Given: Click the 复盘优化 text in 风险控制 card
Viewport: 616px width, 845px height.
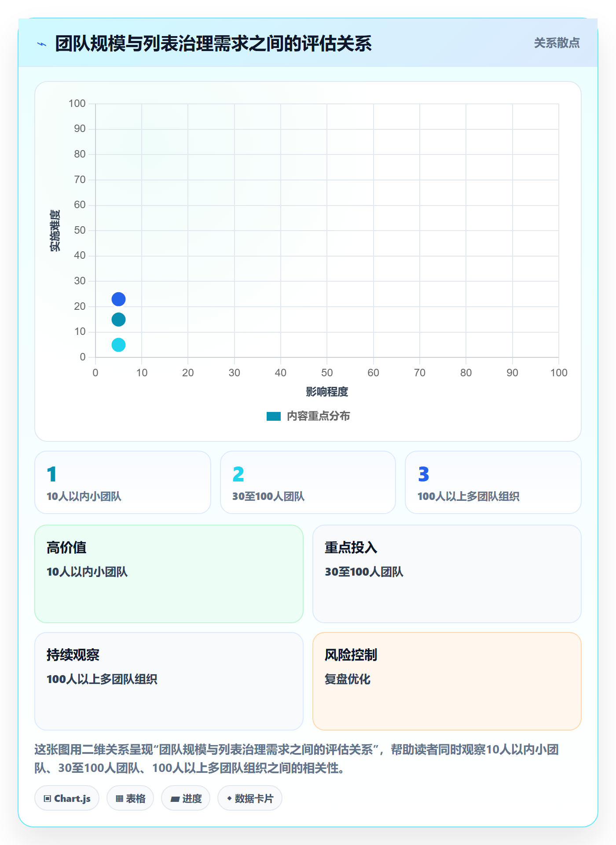Looking at the screenshot, I should 348,679.
